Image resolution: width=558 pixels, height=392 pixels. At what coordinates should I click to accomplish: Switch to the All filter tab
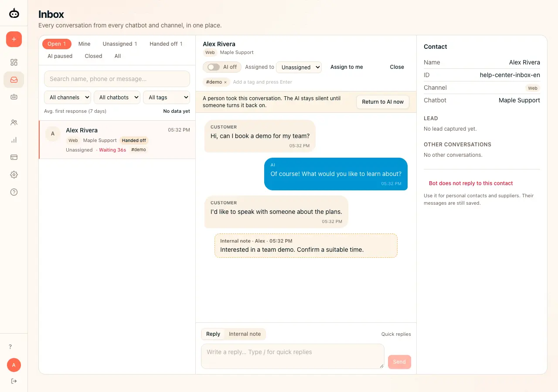[x=118, y=56]
